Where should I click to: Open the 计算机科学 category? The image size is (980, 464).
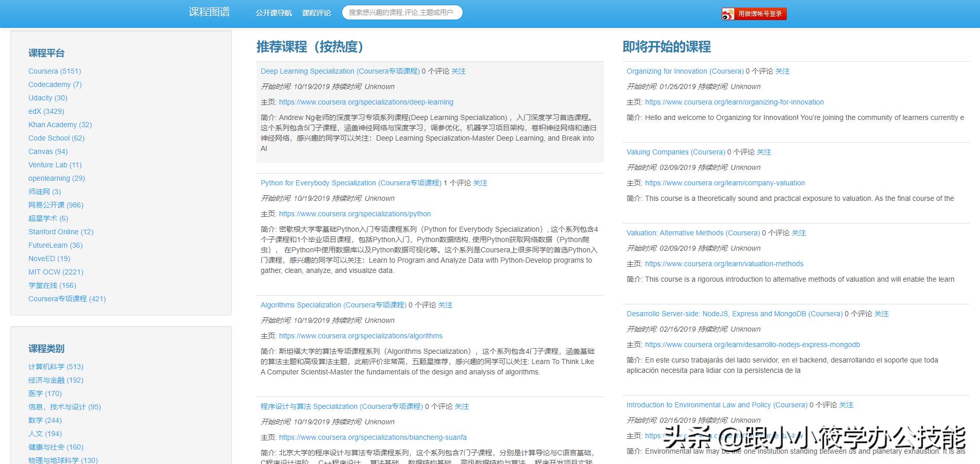(x=46, y=367)
